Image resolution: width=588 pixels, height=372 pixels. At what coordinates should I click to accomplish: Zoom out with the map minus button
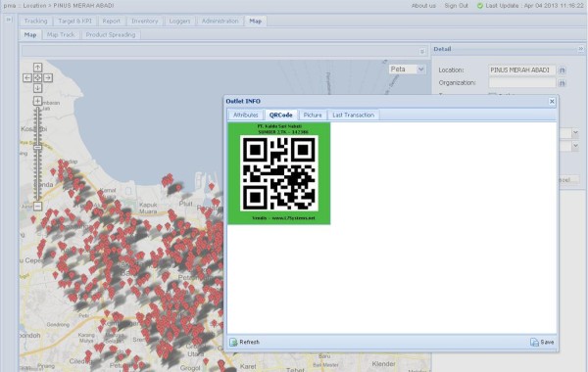click(x=37, y=206)
